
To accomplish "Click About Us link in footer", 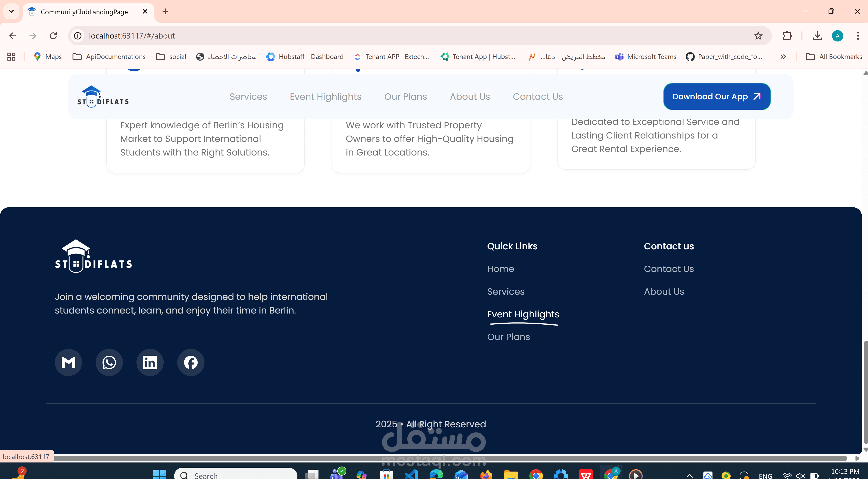I will 664,291.
